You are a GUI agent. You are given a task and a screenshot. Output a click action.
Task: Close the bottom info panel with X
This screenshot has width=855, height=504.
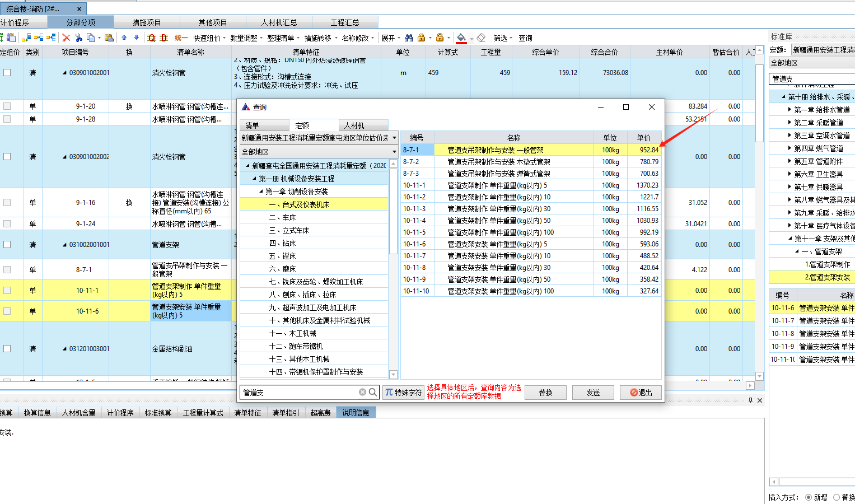[x=760, y=400]
